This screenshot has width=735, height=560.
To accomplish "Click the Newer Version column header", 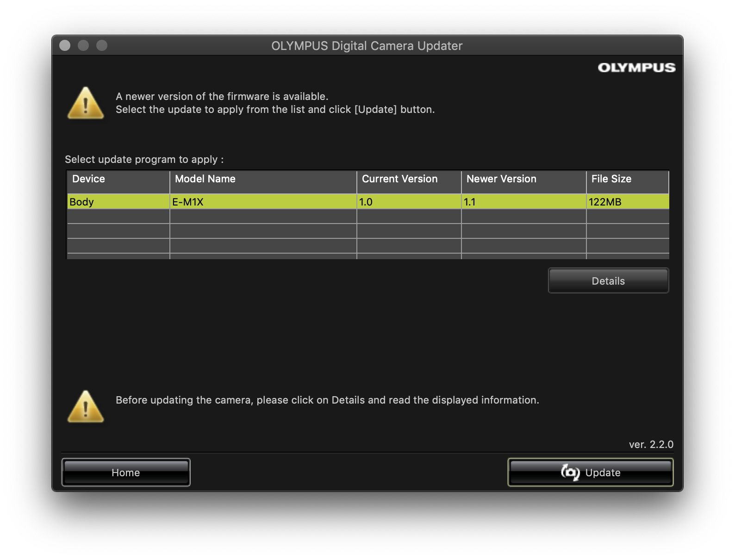I will coord(524,182).
